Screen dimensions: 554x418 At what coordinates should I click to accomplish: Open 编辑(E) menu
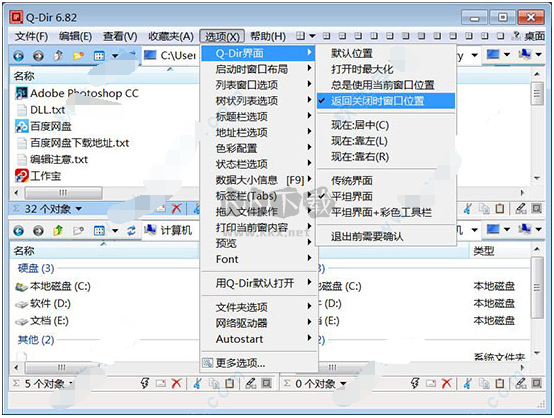click(75, 36)
